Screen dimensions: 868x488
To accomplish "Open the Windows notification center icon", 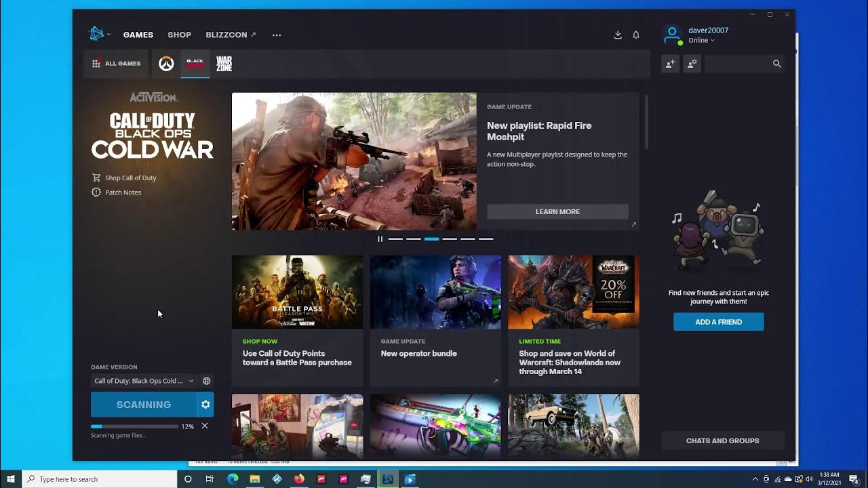I will pos(854,479).
